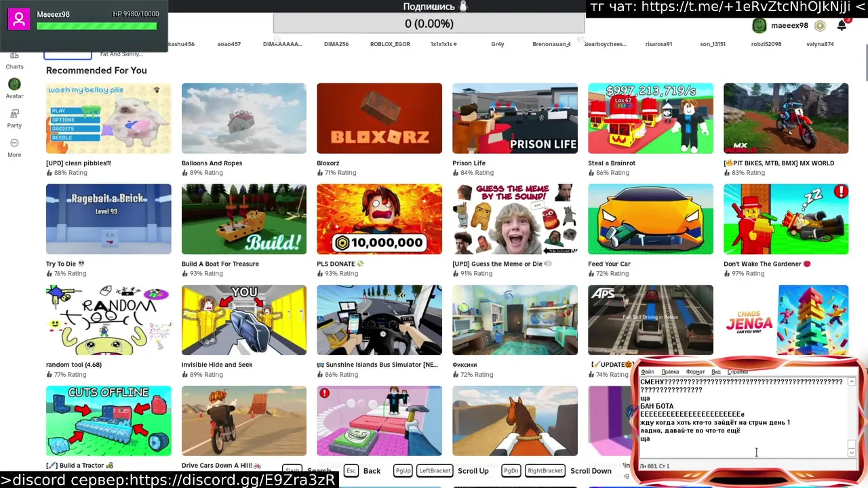The width and height of the screenshot is (868, 488).
Task: Click the PgDn key hint
Action: tap(511, 470)
